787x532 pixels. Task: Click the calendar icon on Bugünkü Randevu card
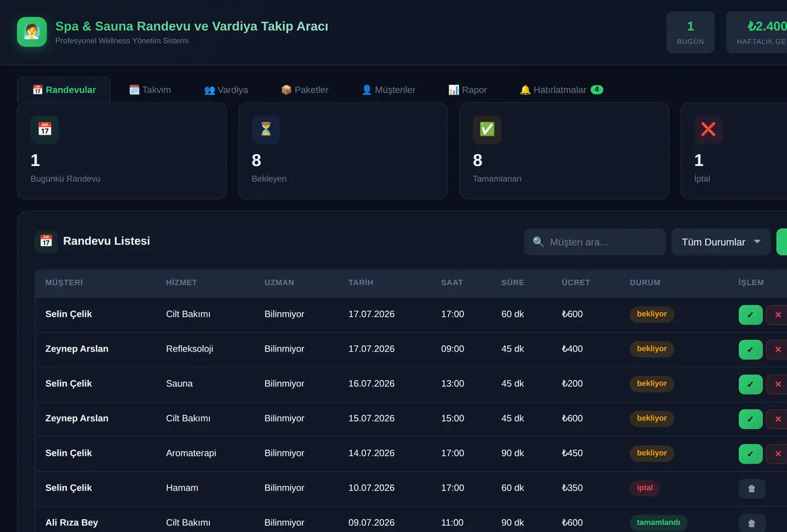click(45, 130)
